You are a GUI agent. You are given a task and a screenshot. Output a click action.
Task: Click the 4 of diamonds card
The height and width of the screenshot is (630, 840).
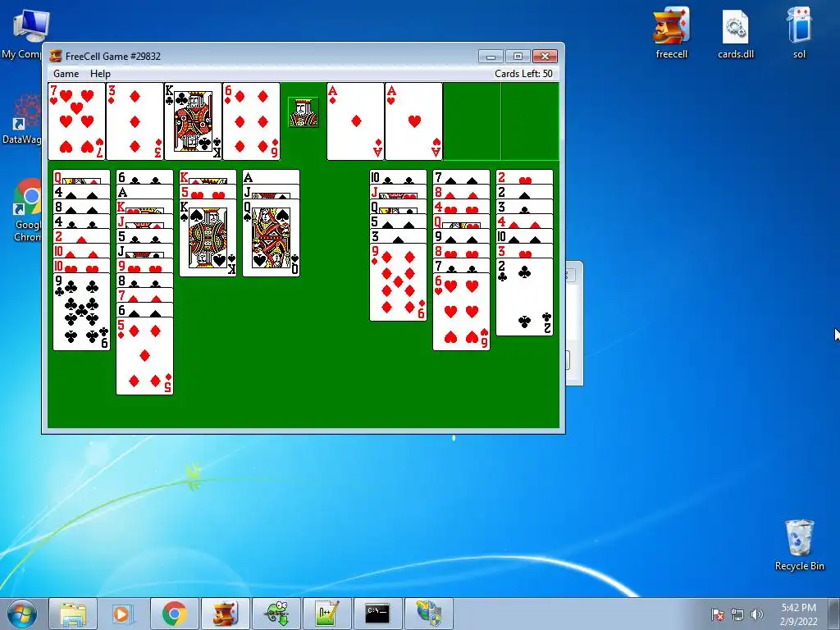click(524, 221)
